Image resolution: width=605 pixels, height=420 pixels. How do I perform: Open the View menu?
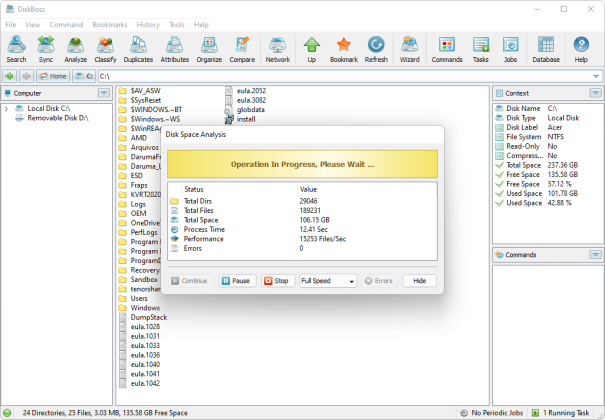32,25
